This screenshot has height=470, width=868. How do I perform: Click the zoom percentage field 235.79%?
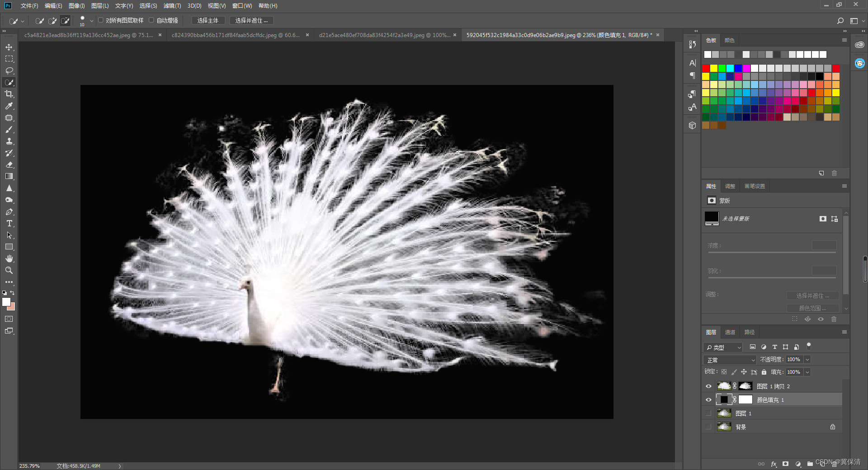[30, 466]
